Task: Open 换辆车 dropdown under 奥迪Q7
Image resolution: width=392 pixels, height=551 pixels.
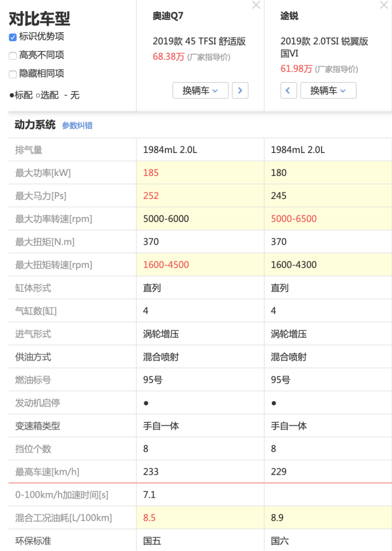Action: 200,90
